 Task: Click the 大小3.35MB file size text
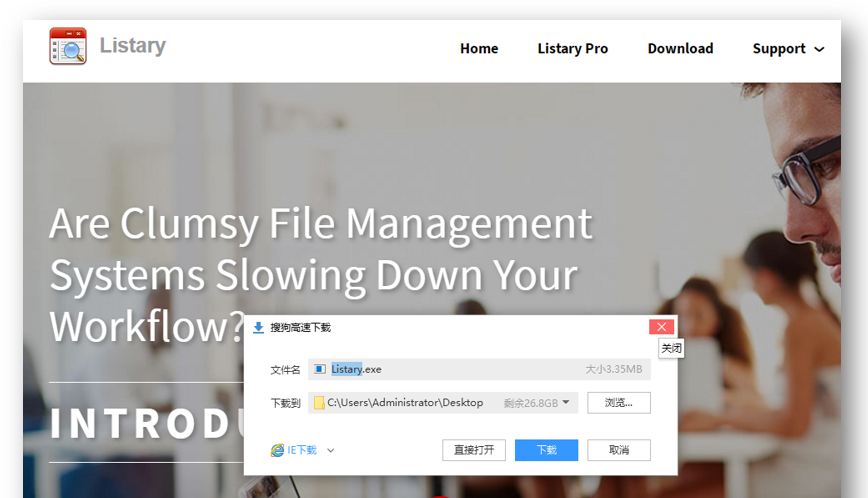pyautogui.click(x=613, y=369)
